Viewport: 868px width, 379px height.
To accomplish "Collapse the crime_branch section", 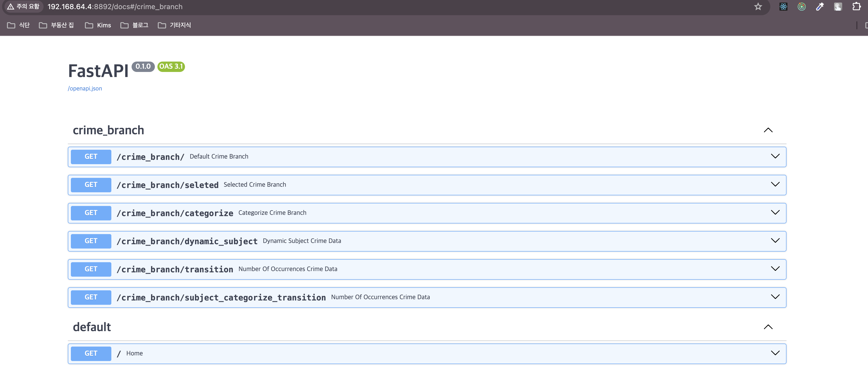I will coord(768,130).
